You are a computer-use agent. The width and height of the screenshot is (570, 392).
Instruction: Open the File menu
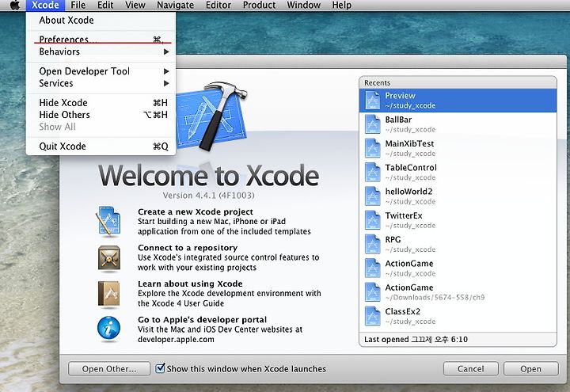click(78, 5)
